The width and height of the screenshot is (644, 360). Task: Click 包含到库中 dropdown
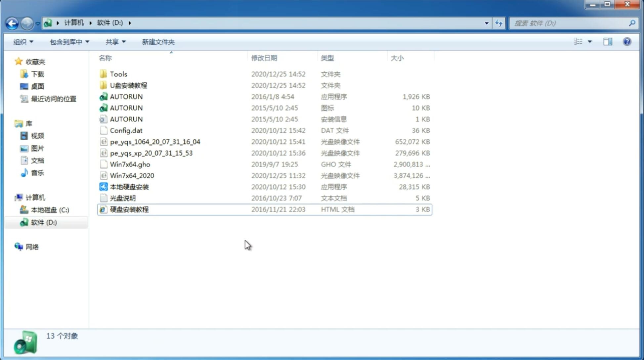click(69, 41)
